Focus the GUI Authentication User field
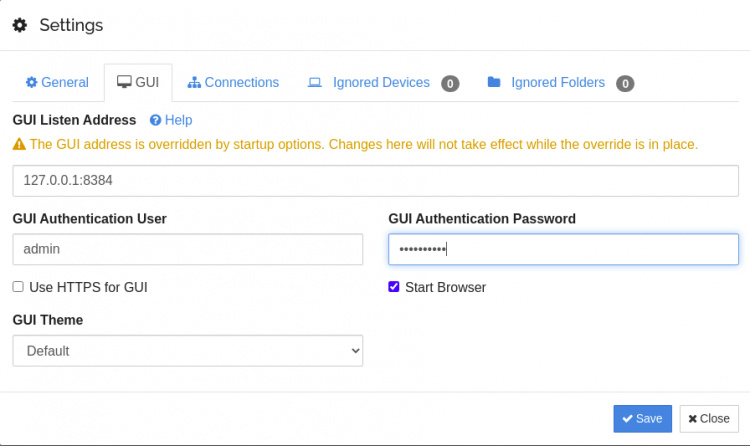This screenshot has width=750, height=446. tap(188, 249)
